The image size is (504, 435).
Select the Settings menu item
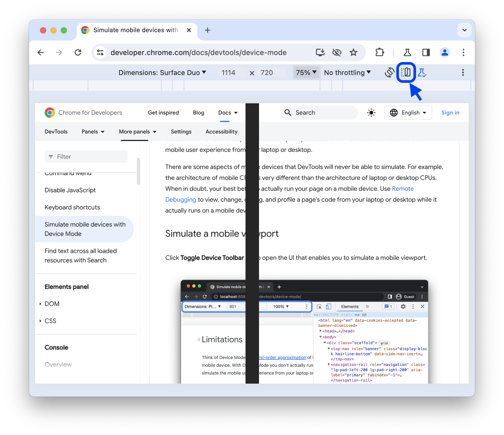pos(180,132)
